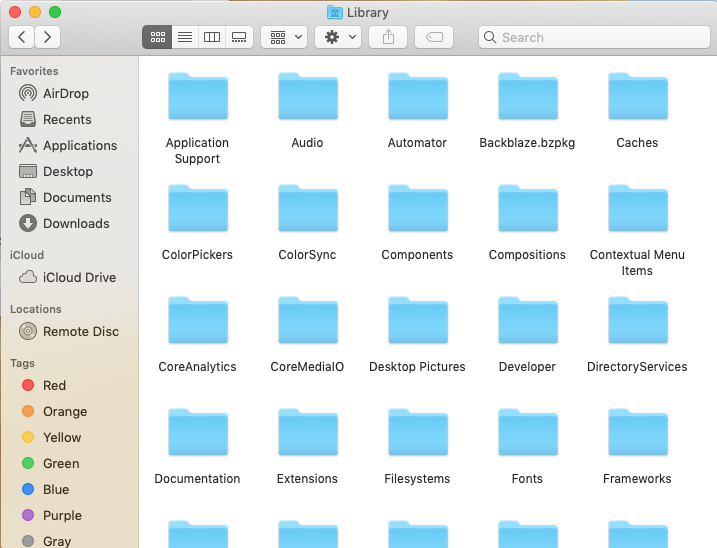The image size is (717, 548).
Task: Switch to icon view mode
Action: (x=157, y=37)
